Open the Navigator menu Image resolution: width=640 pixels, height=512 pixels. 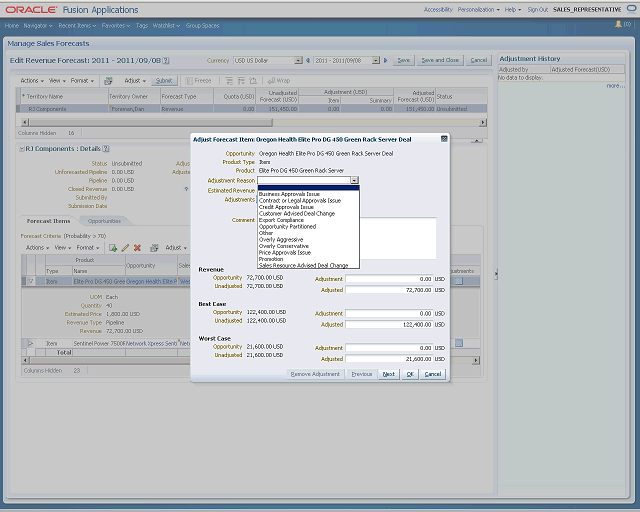pyautogui.click(x=38, y=26)
